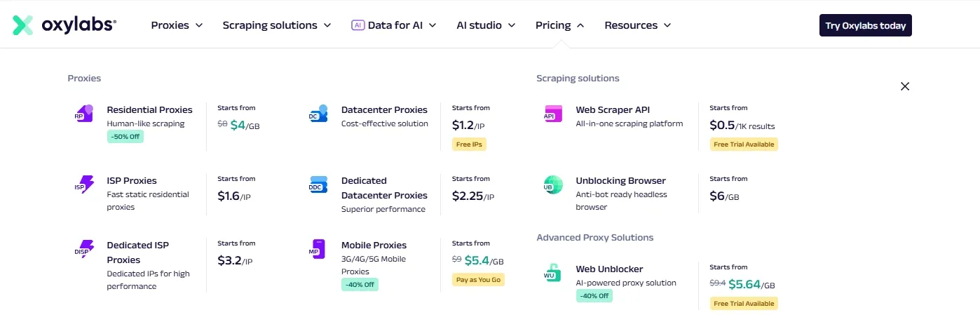Click the Residential Proxies RP icon

(83, 114)
